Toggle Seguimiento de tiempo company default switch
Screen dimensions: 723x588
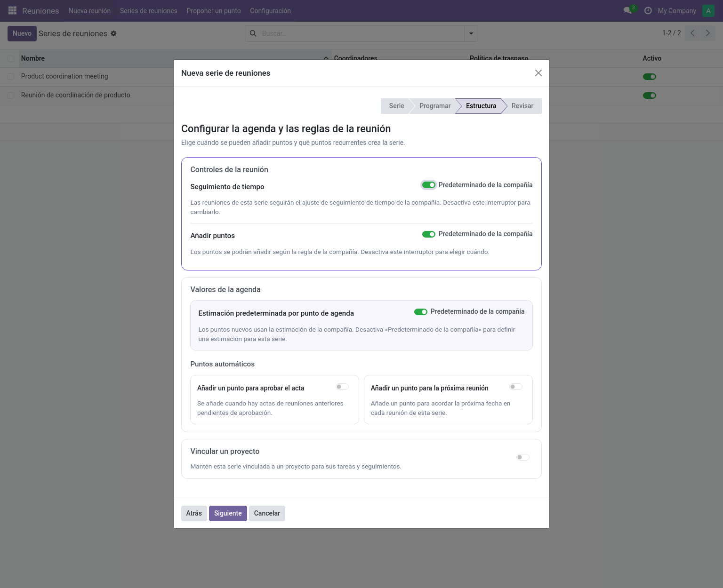point(428,185)
